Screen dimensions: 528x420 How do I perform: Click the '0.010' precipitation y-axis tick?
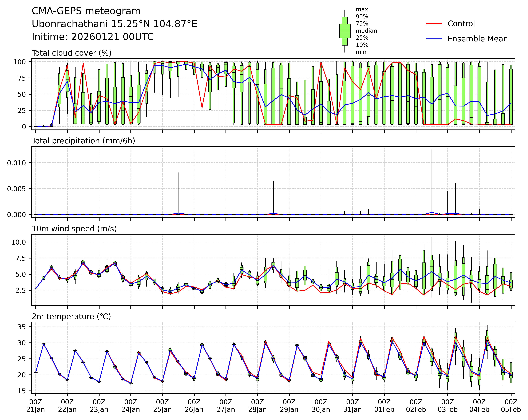point(16,163)
